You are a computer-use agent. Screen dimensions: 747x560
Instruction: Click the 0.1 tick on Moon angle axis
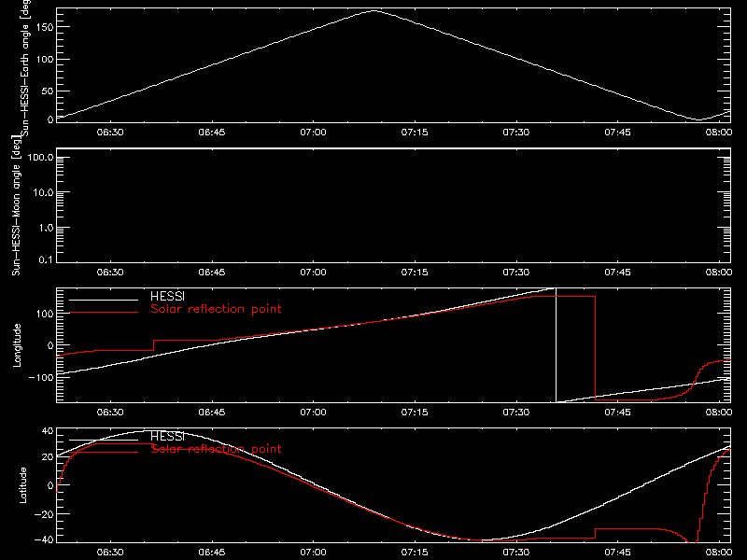46,259
